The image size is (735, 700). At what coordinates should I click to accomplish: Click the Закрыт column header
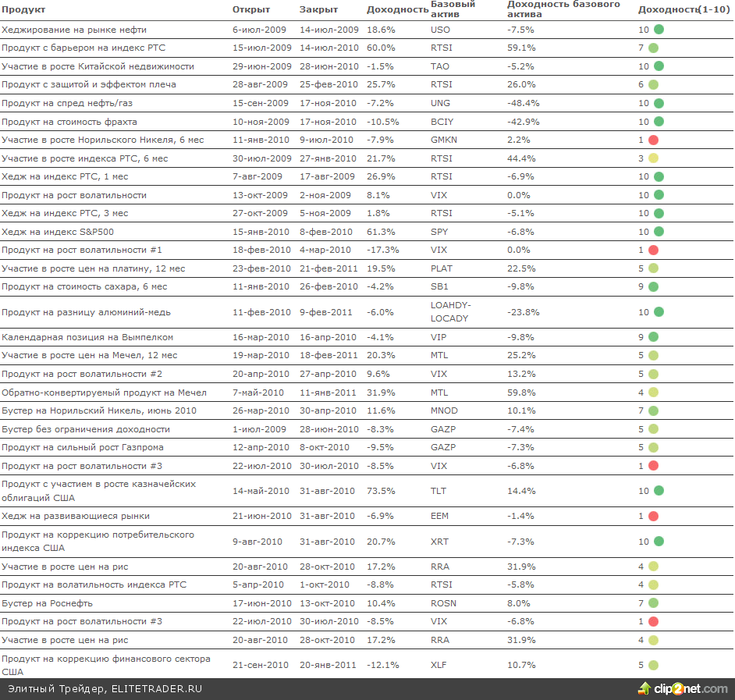click(318, 9)
